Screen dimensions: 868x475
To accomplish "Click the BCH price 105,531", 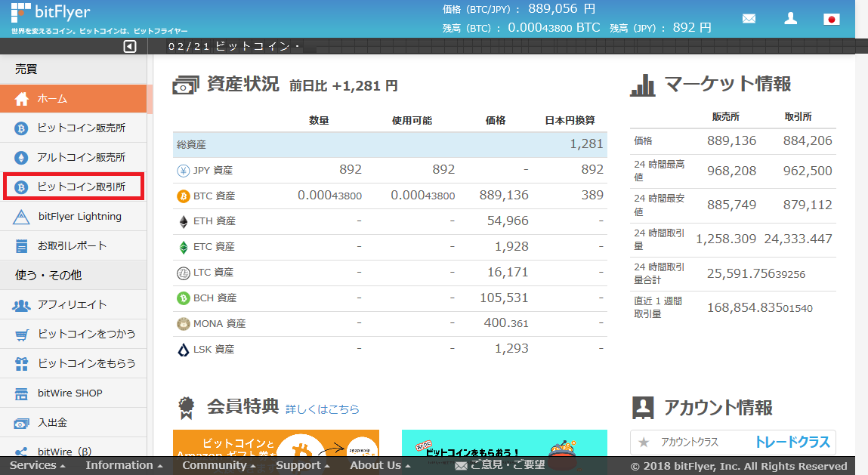I will pyautogui.click(x=504, y=298).
